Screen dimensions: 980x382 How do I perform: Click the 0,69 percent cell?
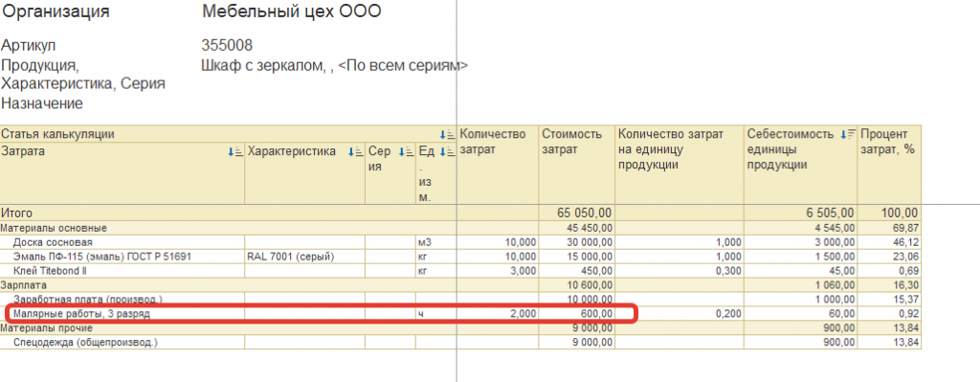click(x=889, y=271)
